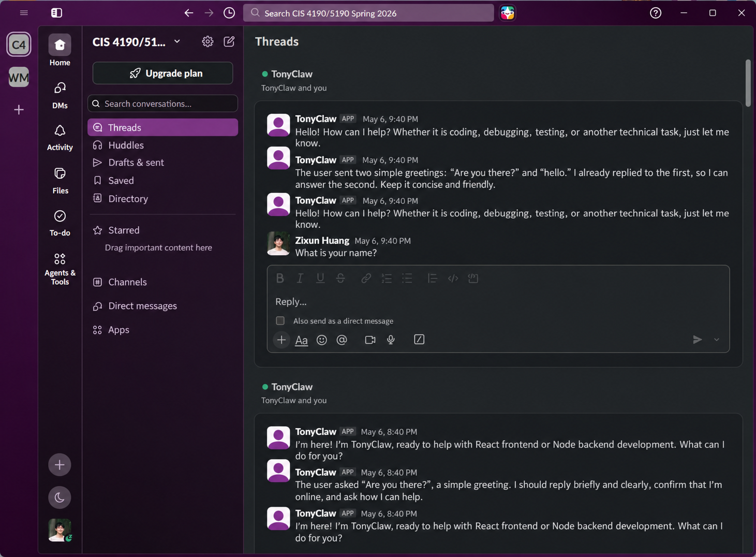
Task: Open the help question mark icon
Action: point(656,13)
